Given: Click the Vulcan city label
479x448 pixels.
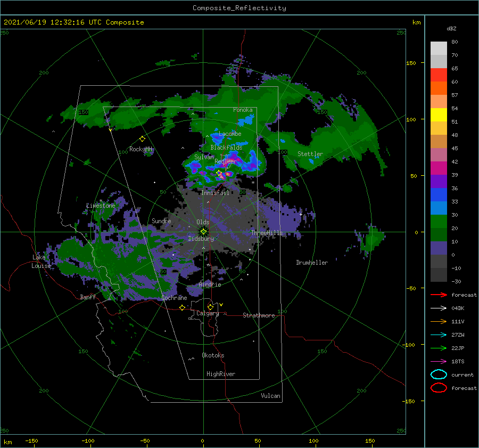Looking at the screenshot, I should pos(270,396).
